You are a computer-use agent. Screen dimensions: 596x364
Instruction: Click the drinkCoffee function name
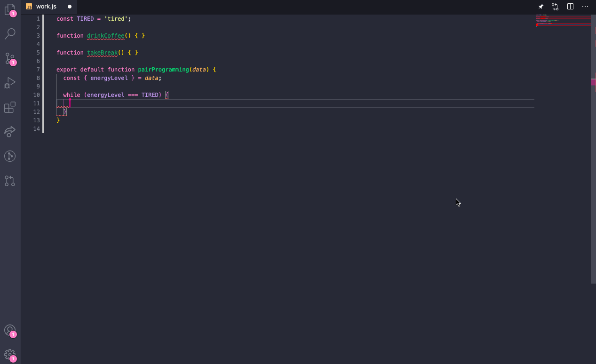[106, 36]
